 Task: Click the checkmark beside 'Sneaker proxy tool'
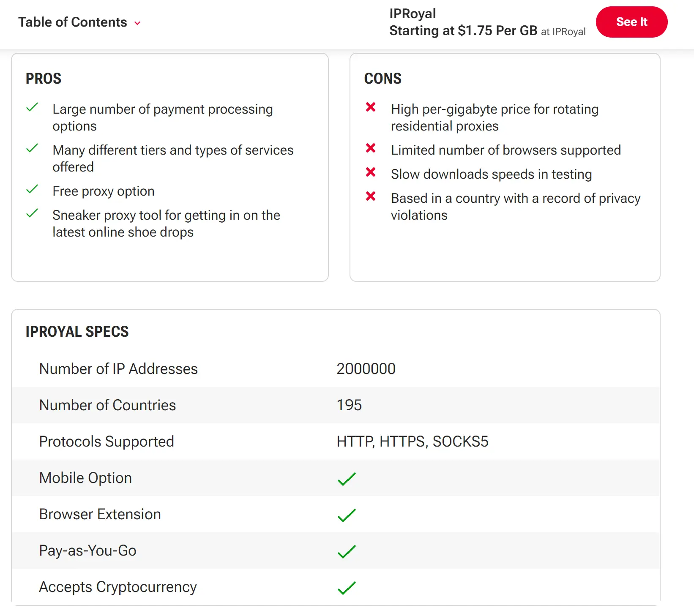click(32, 213)
